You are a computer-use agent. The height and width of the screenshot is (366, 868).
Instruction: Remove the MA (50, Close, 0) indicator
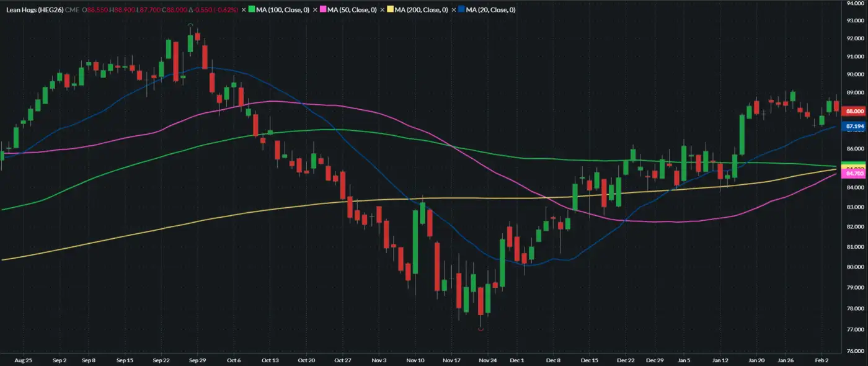pyautogui.click(x=315, y=10)
